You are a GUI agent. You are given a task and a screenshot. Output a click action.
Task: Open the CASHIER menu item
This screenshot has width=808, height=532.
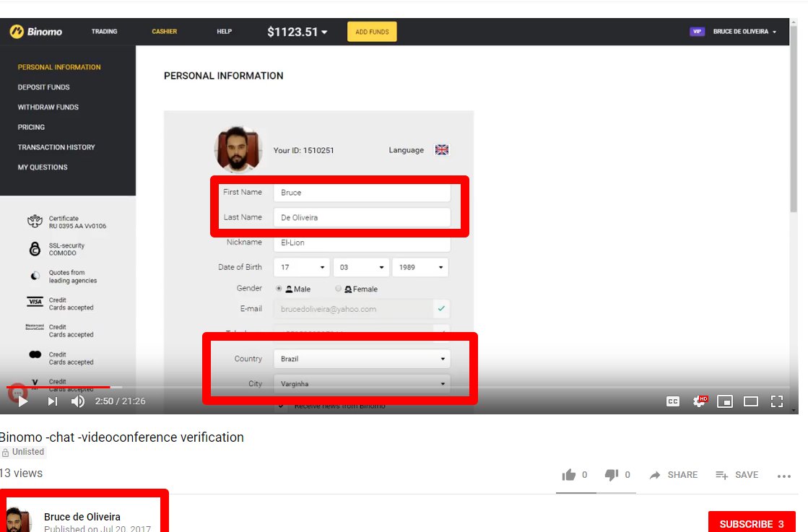click(x=165, y=32)
